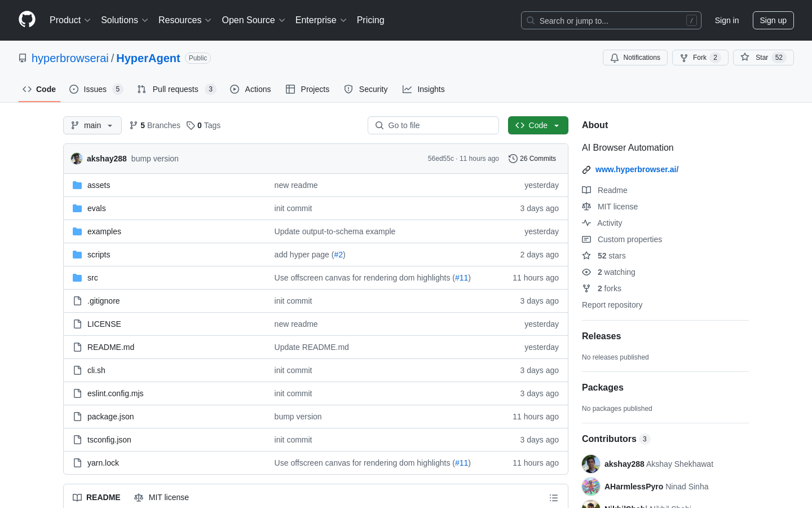
Task: Open akshay288 contributor avatar in Contributors
Action: 591,464
